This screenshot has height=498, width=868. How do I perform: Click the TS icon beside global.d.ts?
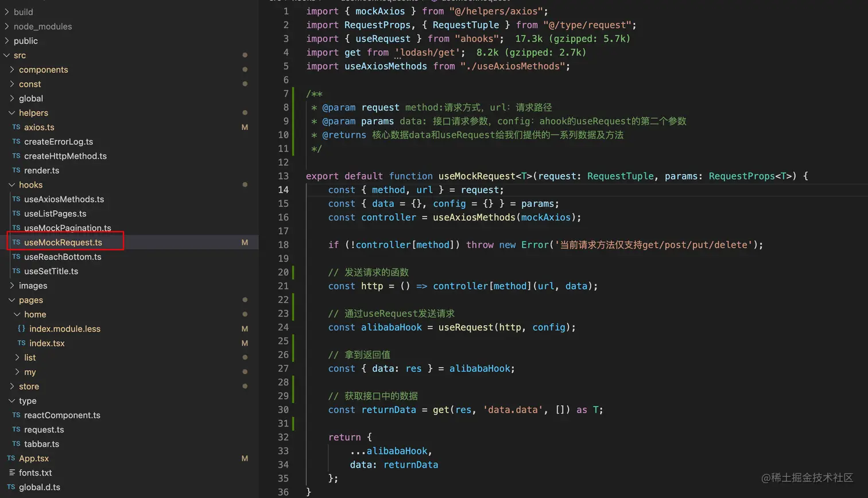click(11, 487)
